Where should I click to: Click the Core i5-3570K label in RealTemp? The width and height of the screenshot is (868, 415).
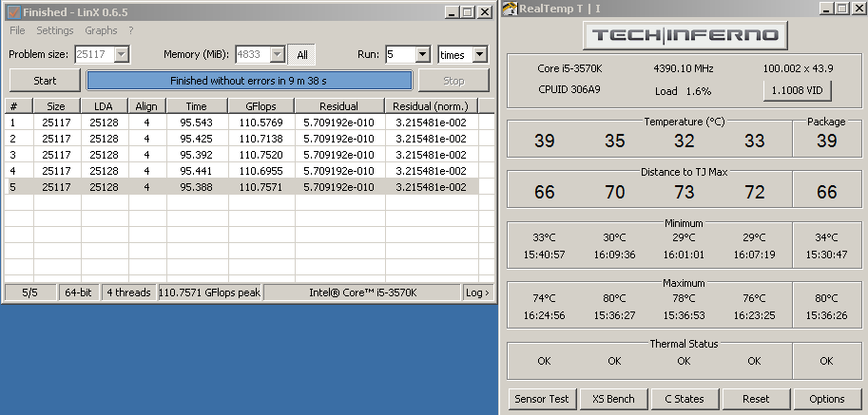click(569, 68)
